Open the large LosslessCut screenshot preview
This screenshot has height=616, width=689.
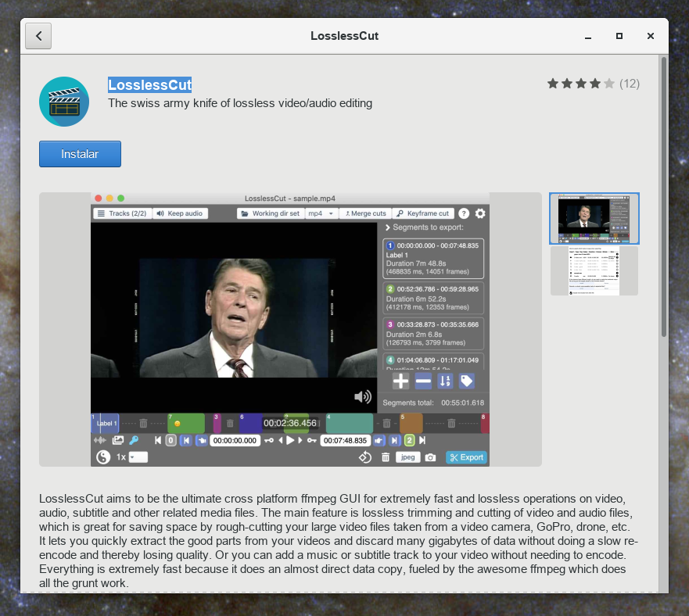coord(290,329)
